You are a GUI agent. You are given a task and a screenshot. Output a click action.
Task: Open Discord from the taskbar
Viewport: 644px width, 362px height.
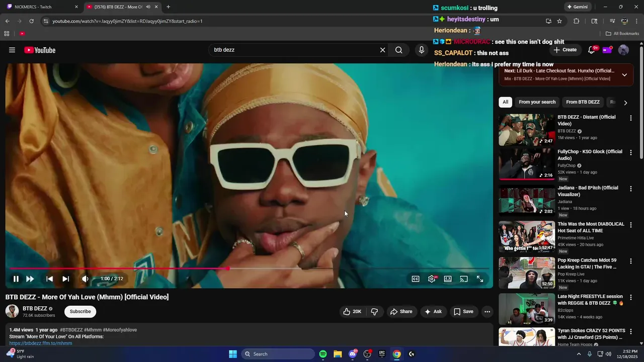[353, 354]
